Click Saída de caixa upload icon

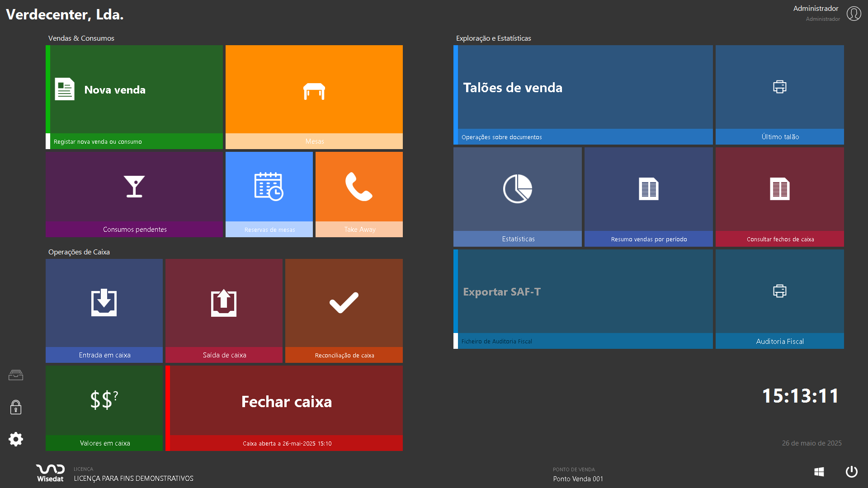[x=224, y=303]
